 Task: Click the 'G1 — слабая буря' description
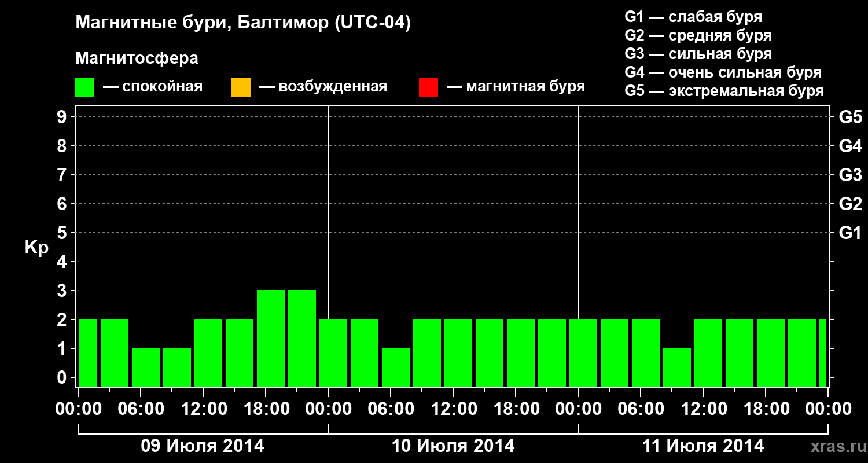[x=693, y=17]
